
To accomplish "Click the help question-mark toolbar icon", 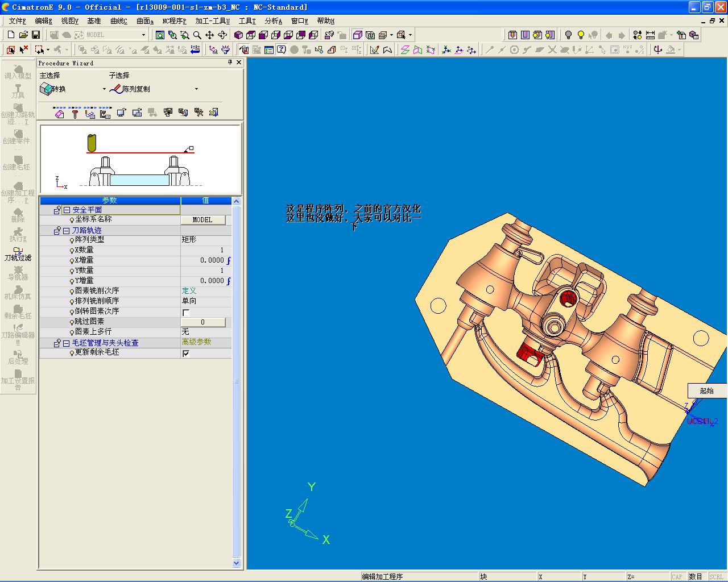I will click(x=282, y=50).
